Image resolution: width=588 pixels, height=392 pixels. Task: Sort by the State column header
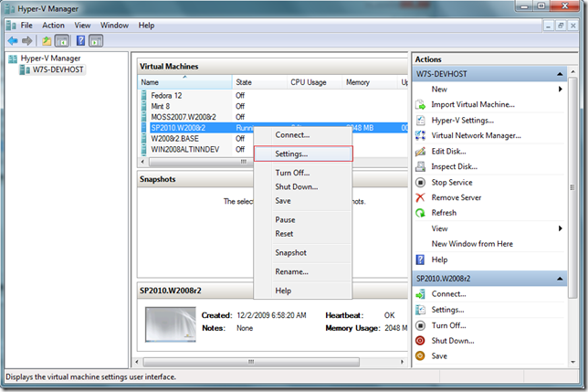[259, 82]
